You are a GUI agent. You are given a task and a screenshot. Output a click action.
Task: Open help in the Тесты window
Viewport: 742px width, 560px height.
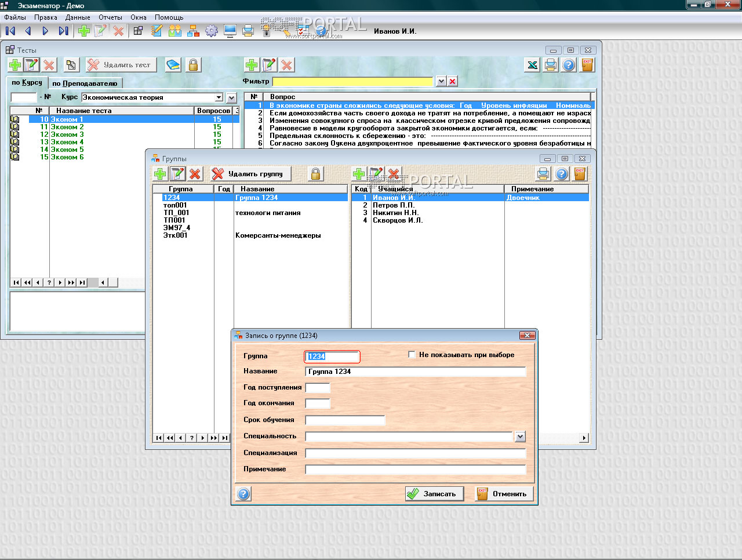click(569, 65)
